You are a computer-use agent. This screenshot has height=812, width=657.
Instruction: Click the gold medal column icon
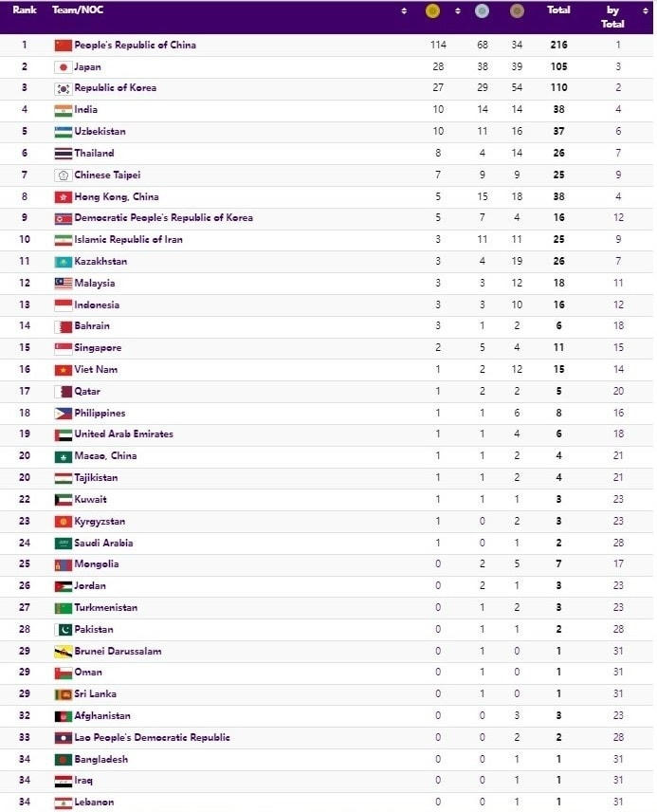(432, 10)
